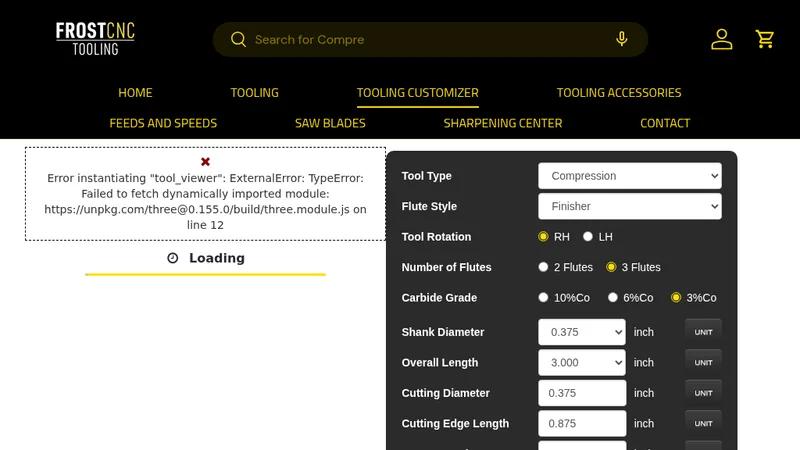Screen dimensions: 800x450
Task: Click the Flute Style label
Action: click(429, 206)
